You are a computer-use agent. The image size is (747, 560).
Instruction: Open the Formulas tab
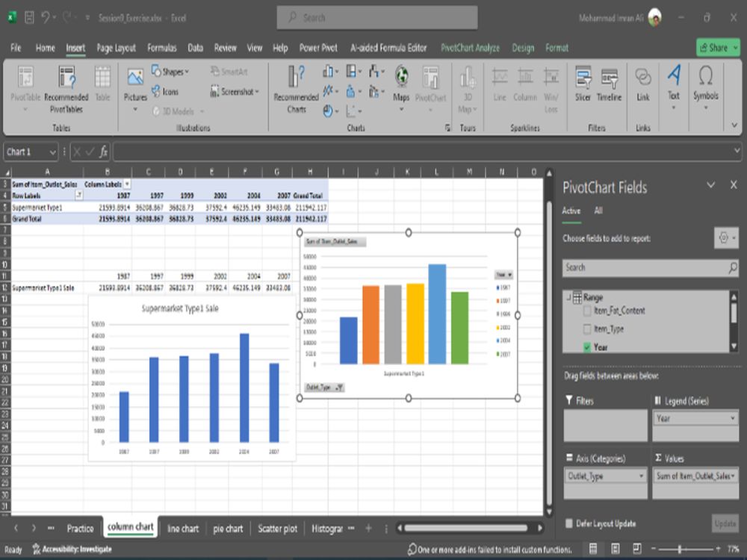[162, 48]
